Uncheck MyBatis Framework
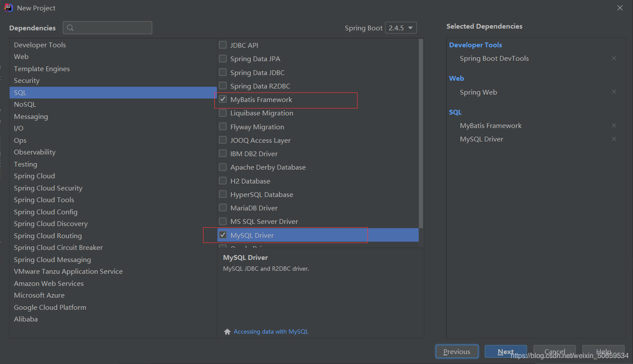The height and width of the screenshot is (364, 633). pyautogui.click(x=223, y=99)
